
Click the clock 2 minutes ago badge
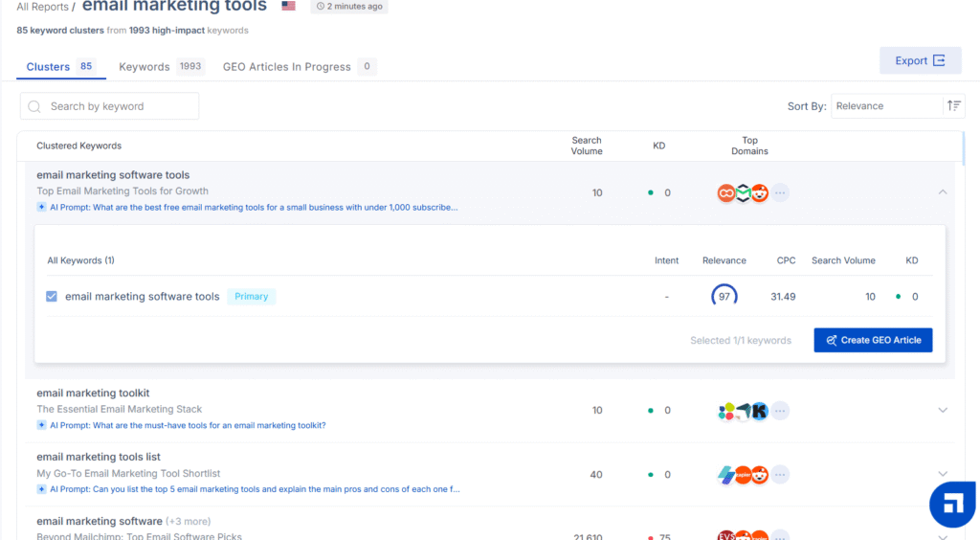point(349,7)
